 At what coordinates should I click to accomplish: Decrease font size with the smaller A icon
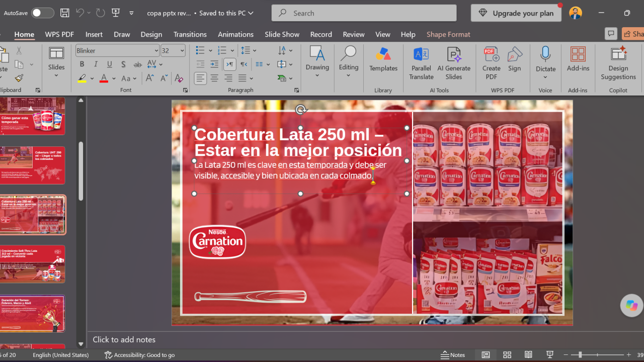[x=164, y=78]
